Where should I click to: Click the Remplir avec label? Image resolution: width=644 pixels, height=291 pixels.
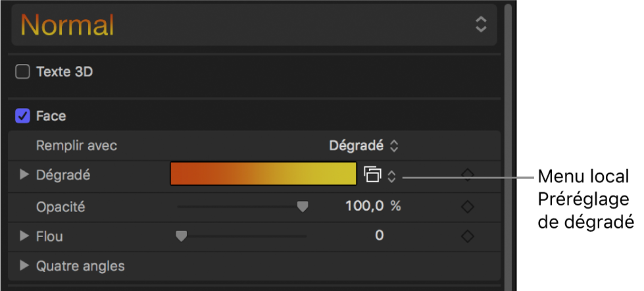point(76,145)
